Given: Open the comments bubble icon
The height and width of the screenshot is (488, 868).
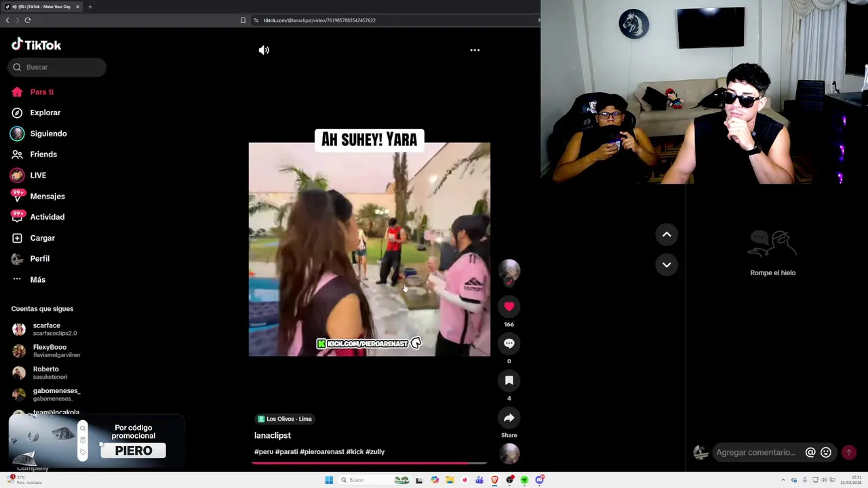Looking at the screenshot, I should point(509,344).
